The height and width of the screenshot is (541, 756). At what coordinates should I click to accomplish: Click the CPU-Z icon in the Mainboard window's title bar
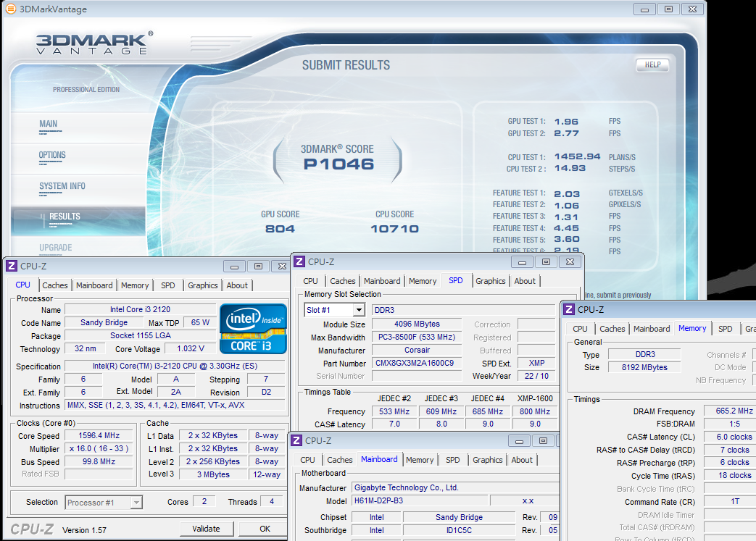(x=296, y=441)
